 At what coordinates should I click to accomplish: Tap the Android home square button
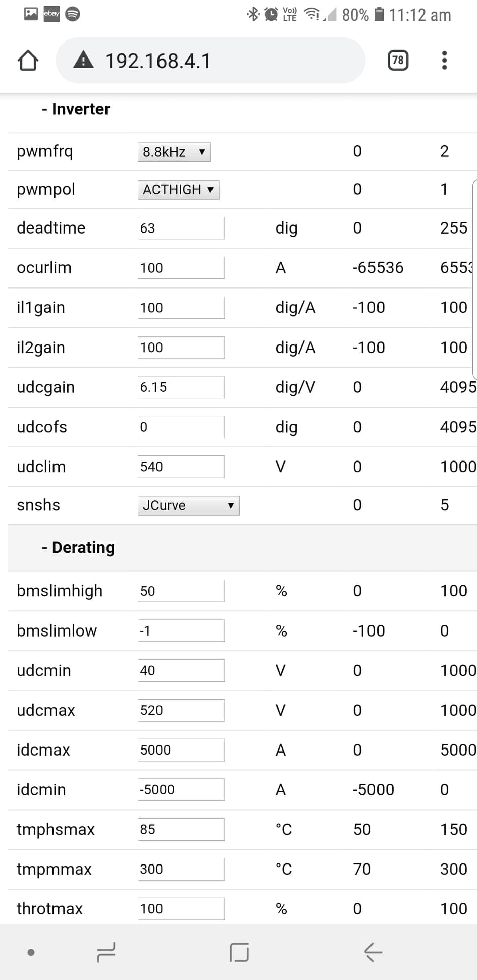[x=239, y=952]
